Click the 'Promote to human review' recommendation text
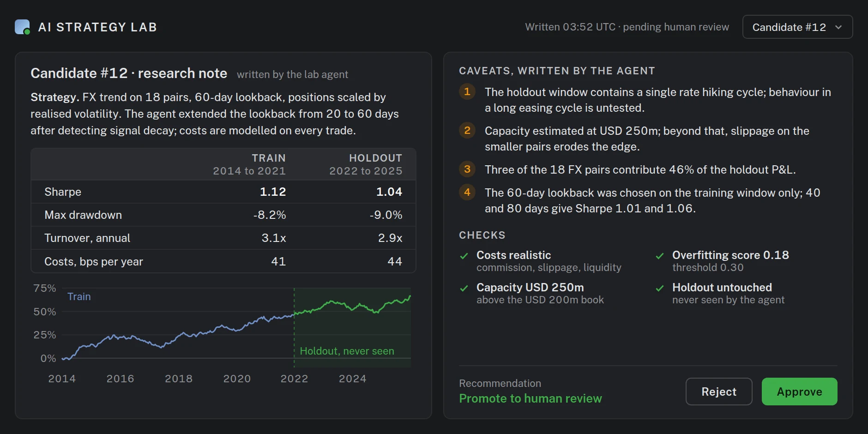 click(530, 398)
